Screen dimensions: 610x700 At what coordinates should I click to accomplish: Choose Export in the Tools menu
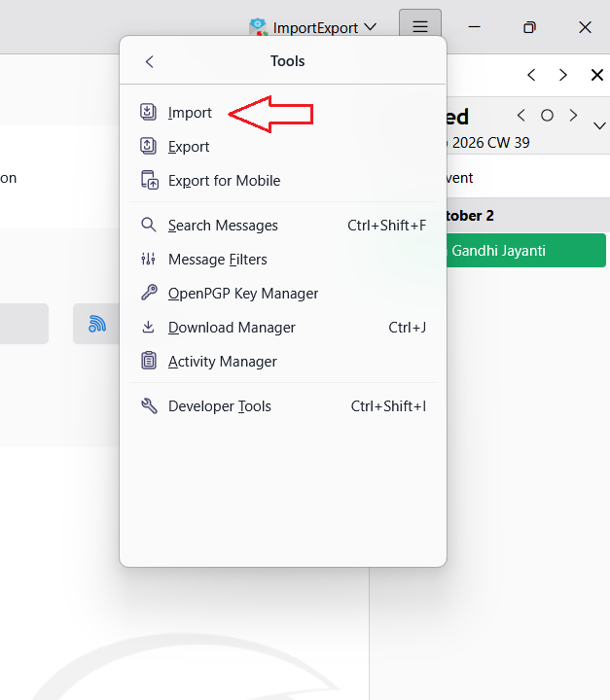pyautogui.click(x=282, y=147)
